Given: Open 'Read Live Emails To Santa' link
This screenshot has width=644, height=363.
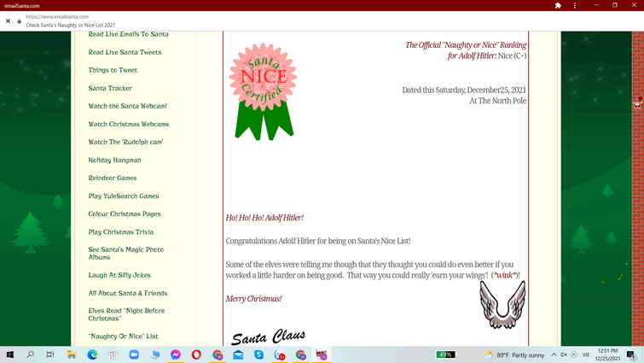Looking at the screenshot, I should (x=128, y=34).
